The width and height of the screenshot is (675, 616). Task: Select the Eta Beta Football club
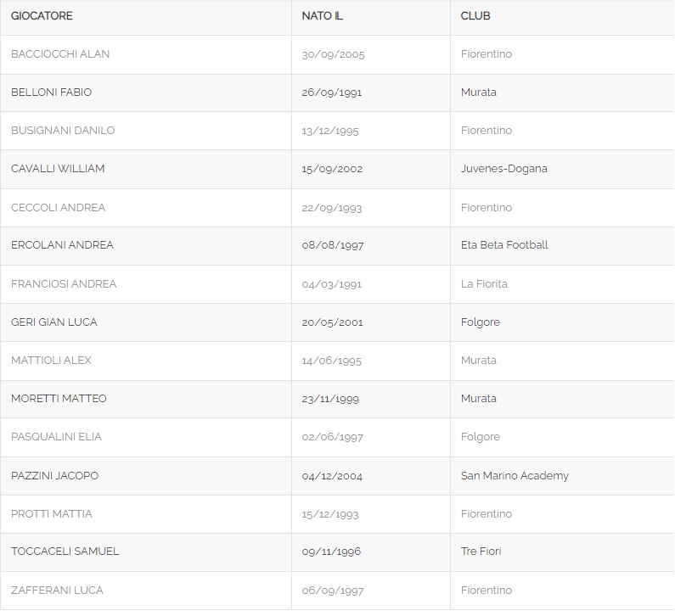(x=504, y=245)
